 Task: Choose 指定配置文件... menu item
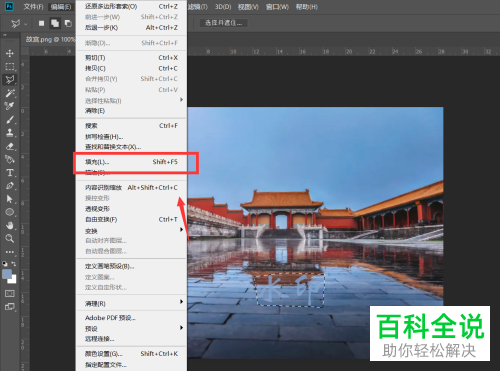tap(131, 365)
